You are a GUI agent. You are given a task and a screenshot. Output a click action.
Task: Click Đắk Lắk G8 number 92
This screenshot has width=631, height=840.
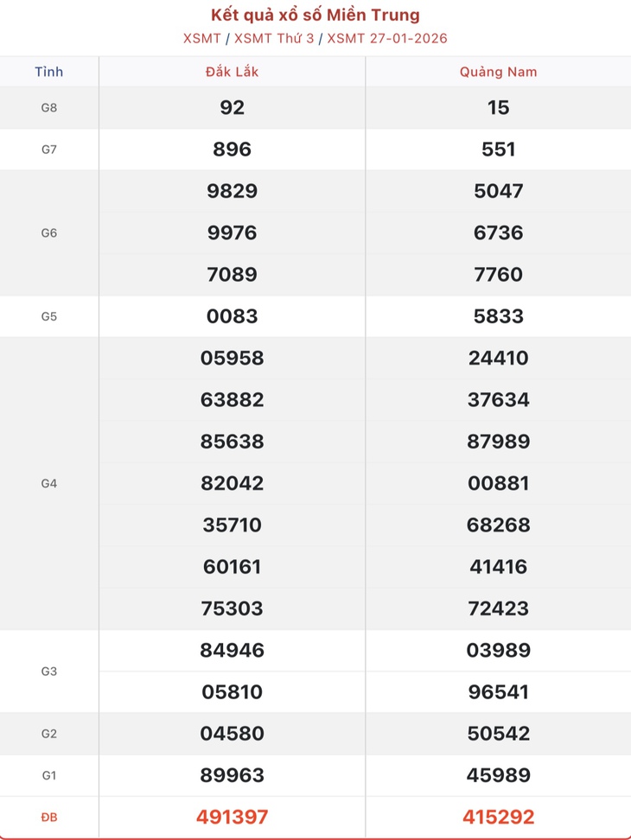click(x=232, y=108)
